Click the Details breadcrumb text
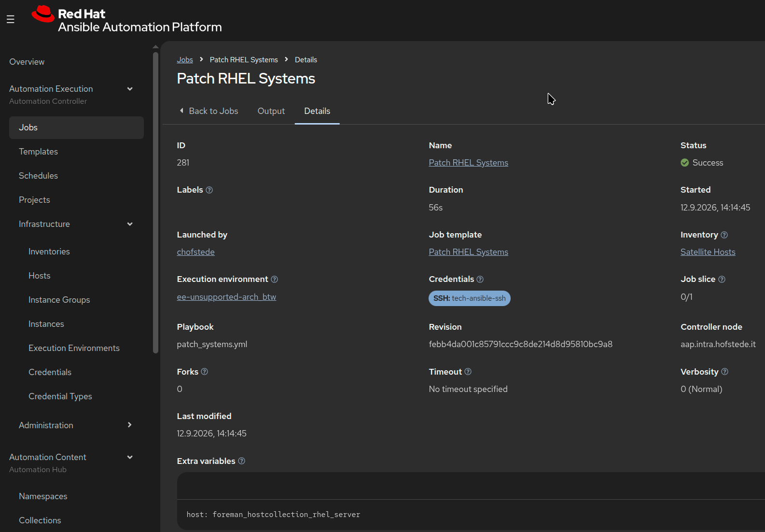 pyautogui.click(x=306, y=60)
